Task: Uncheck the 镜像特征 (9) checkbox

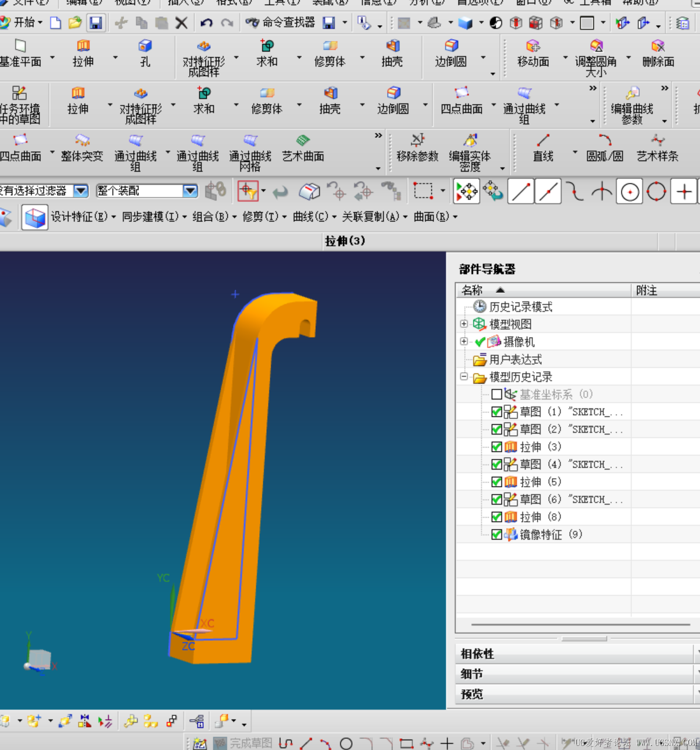Action: click(497, 534)
